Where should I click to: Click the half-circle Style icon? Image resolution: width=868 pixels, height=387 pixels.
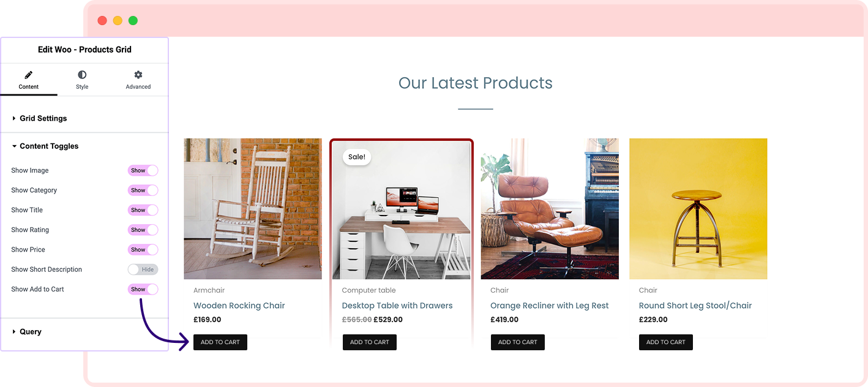pyautogui.click(x=82, y=75)
